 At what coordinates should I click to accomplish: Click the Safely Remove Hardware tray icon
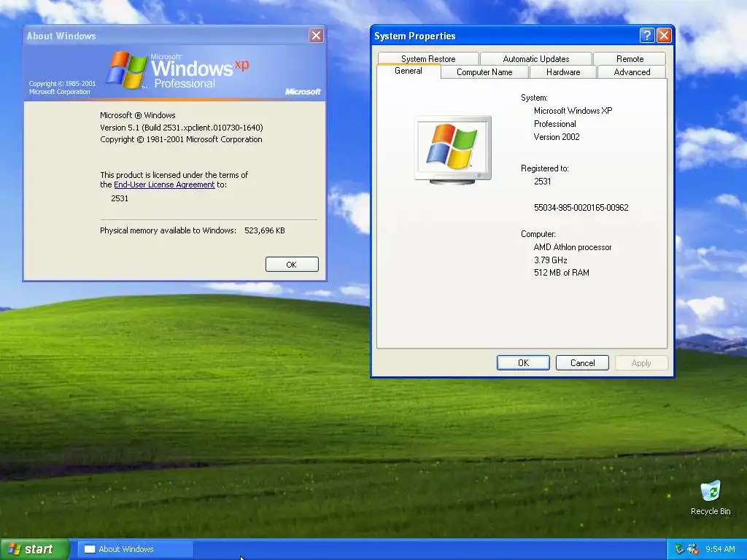coord(679,549)
